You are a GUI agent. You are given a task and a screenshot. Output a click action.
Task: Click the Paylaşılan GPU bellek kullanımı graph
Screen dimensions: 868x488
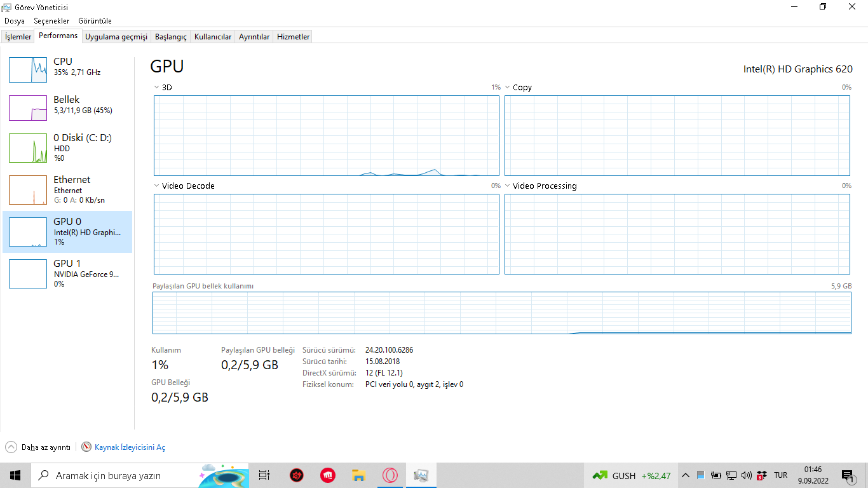(x=502, y=313)
